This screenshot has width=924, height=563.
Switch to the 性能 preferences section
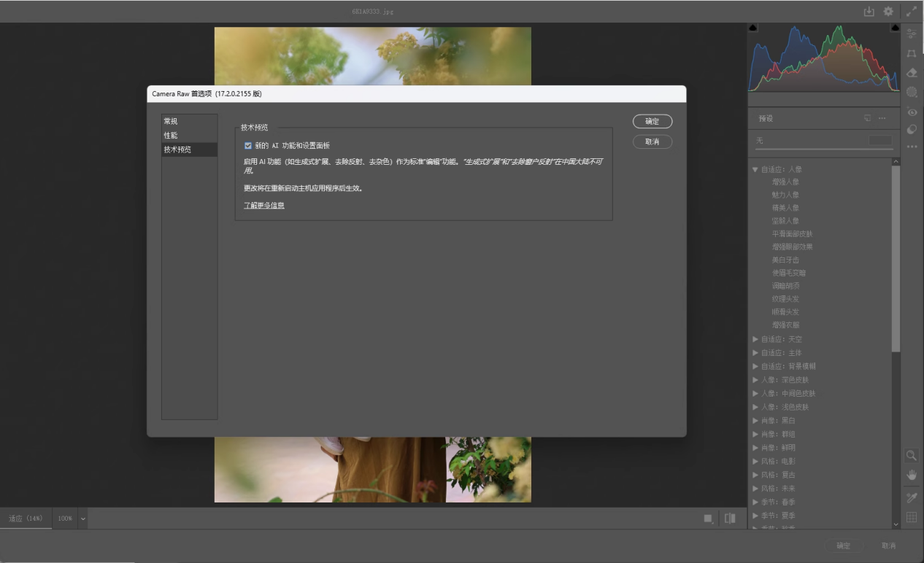pos(171,134)
